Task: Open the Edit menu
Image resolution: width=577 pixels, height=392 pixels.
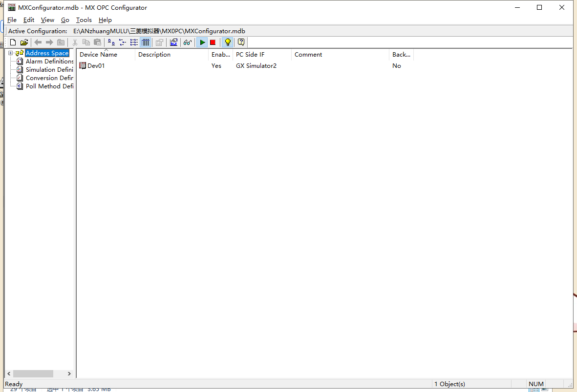Action: point(29,20)
